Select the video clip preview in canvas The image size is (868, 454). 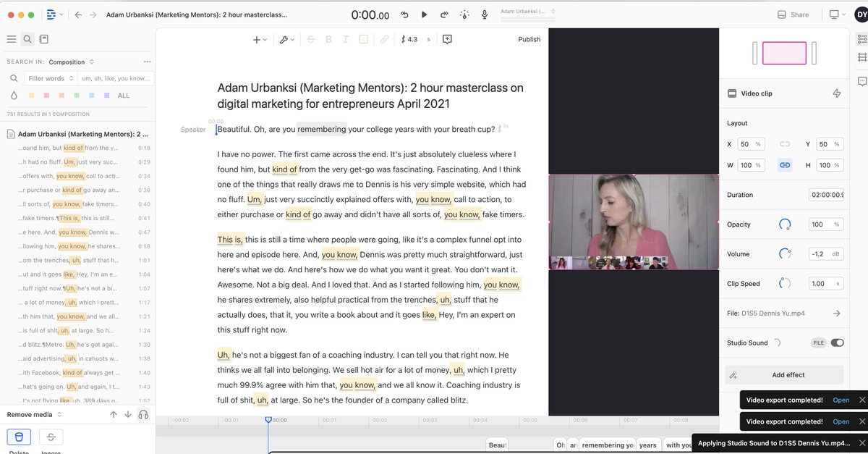coord(634,222)
